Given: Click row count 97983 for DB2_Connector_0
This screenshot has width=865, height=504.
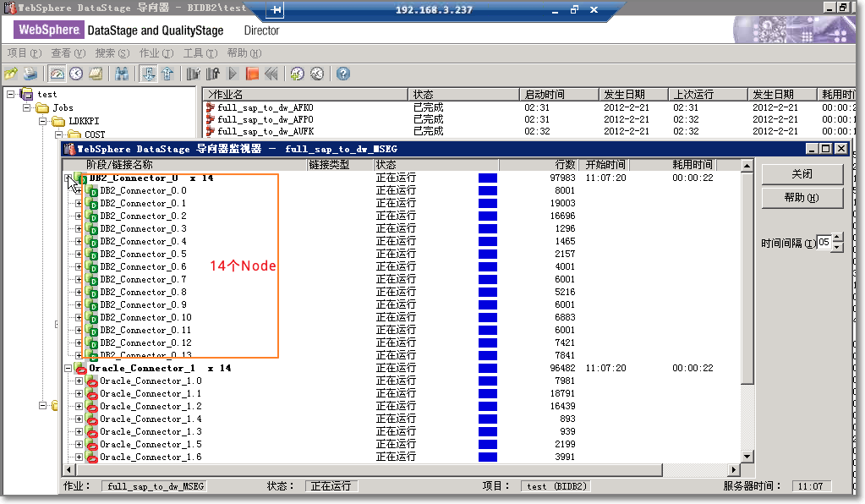Looking at the screenshot, I should click(562, 178).
